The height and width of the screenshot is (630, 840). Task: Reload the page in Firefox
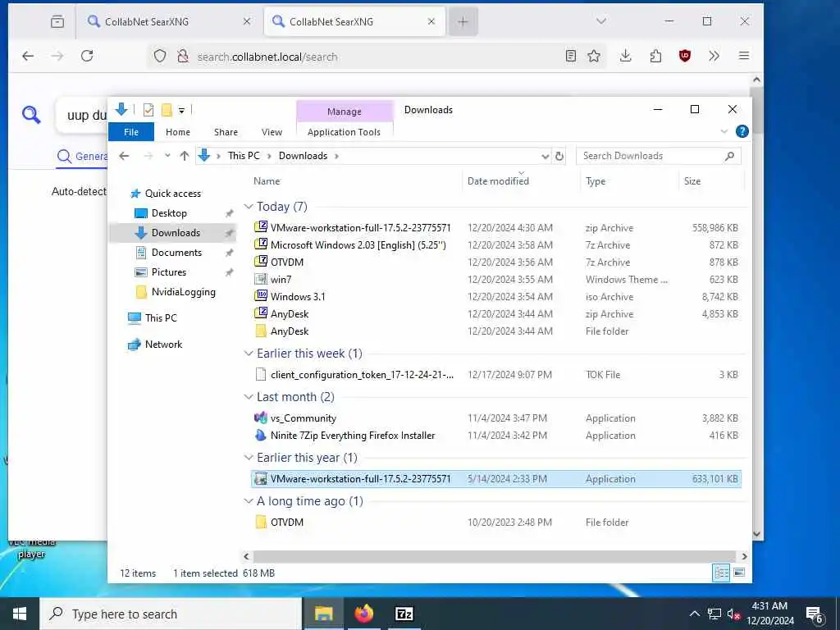87,56
